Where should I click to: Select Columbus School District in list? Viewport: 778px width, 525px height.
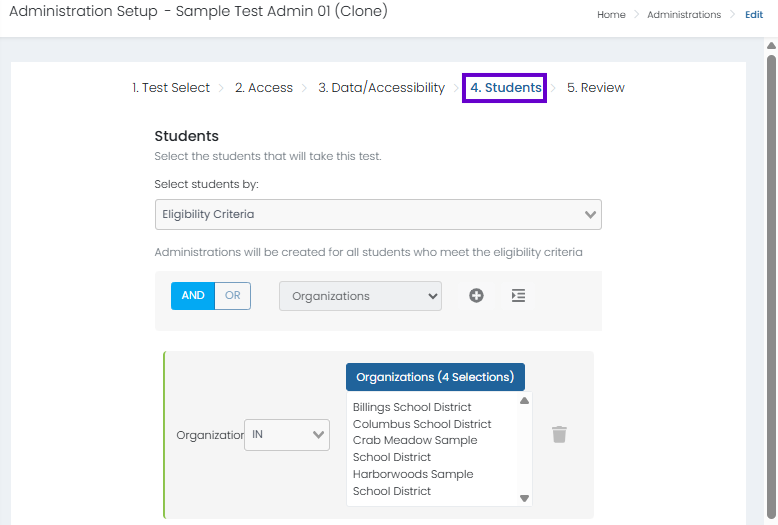tap(422, 424)
